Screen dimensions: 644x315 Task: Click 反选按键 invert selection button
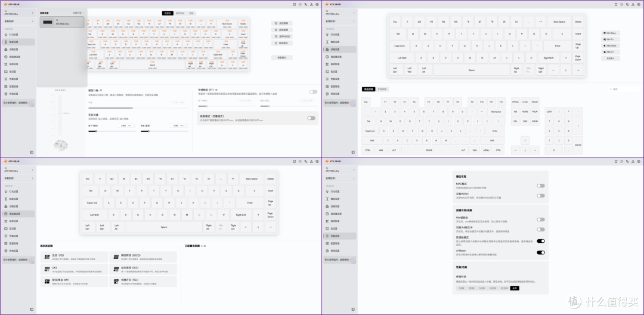coord(281,30)
